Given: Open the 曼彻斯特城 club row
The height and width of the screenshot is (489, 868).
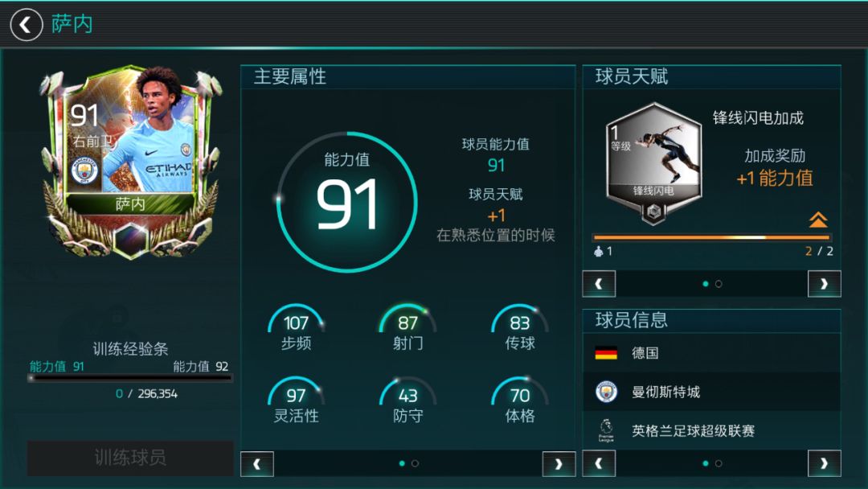Looking at the screenshot, I should point(712,392).
